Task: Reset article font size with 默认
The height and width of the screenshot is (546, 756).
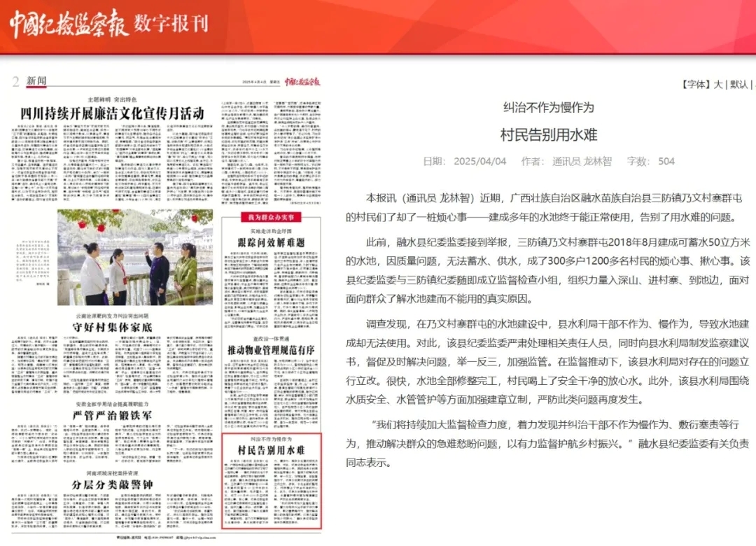Action: (x=738, y=85)
